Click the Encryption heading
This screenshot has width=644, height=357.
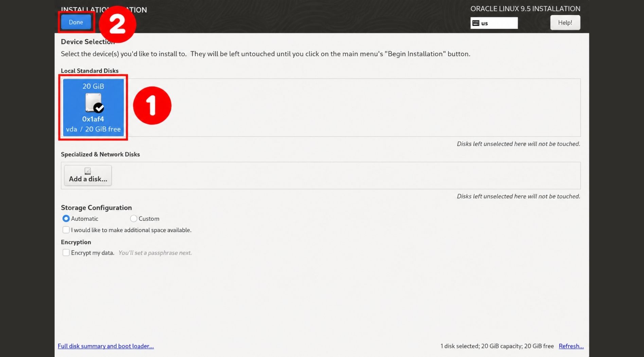(76, 242)
